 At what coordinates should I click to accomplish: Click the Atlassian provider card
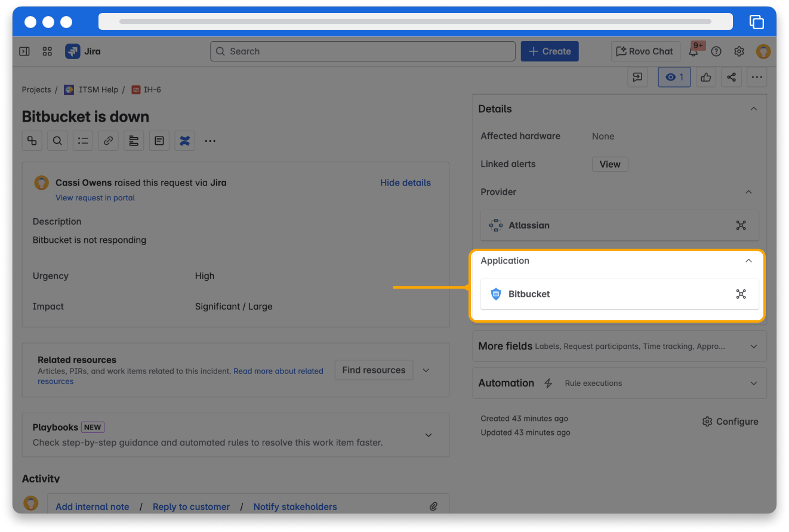click(620, 225)
